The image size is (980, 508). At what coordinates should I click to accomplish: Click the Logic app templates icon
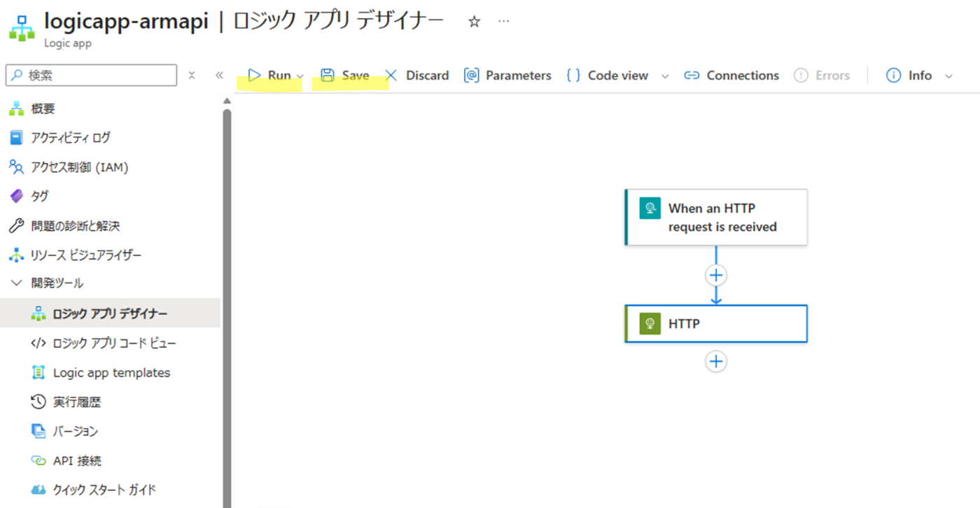click(38, 373)
